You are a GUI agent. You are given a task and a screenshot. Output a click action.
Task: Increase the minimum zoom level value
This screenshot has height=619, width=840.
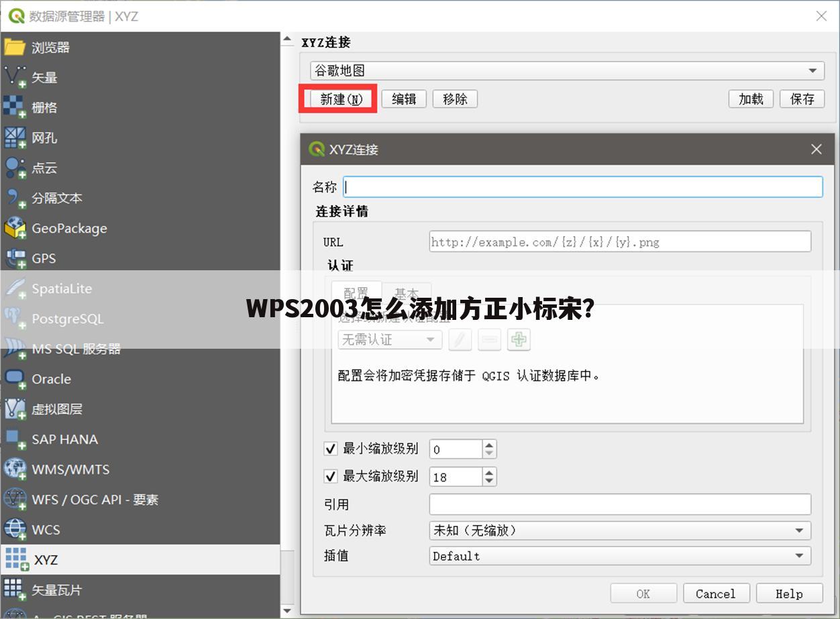[489, 445]
